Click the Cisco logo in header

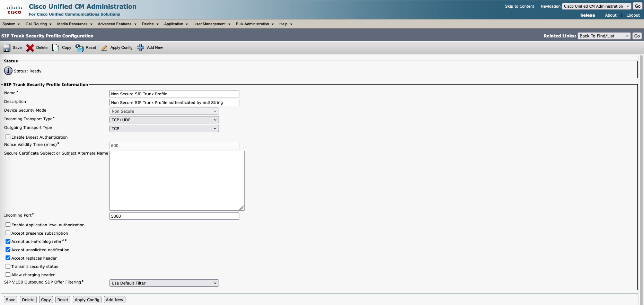coord(14,9)
